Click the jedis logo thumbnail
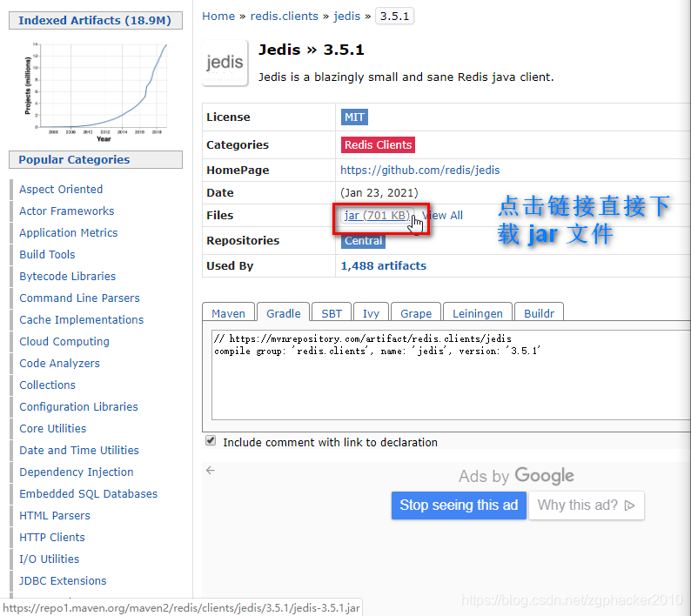Image resolution: width=691 pixels, height=616 pixels. tap(225, 63)
